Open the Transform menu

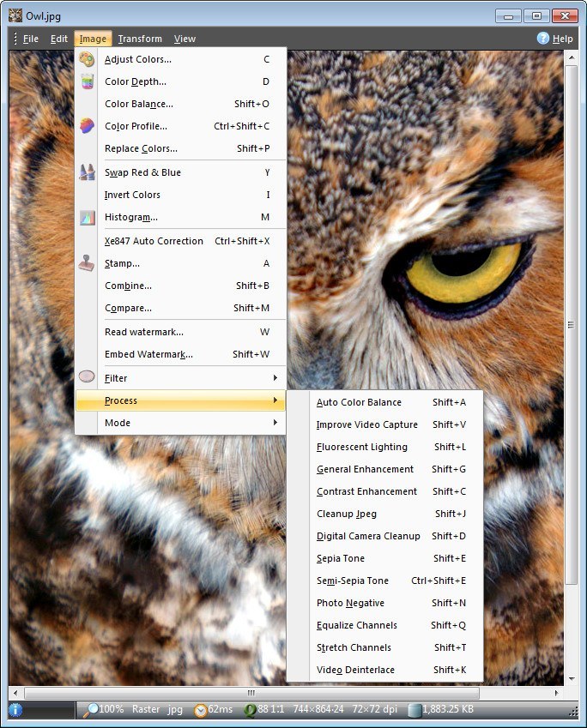click(140, 39)
